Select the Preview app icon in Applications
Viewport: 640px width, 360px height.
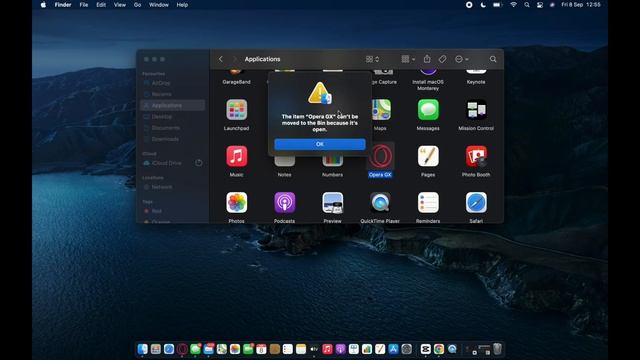click(332, 203)
